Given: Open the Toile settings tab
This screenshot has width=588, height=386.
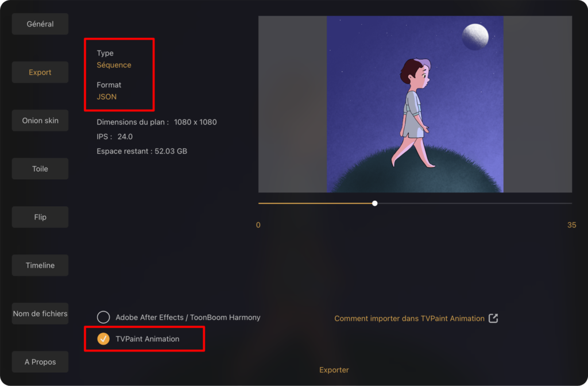Looking at the screenshot, I should 40,169.
